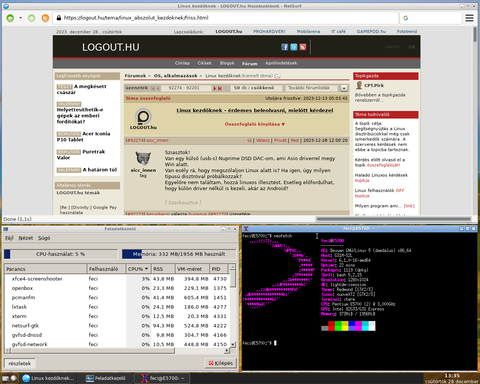This screenshot has width=480, height=384.
Task: Click the orange reload button
Action: (x=45, y=18)
